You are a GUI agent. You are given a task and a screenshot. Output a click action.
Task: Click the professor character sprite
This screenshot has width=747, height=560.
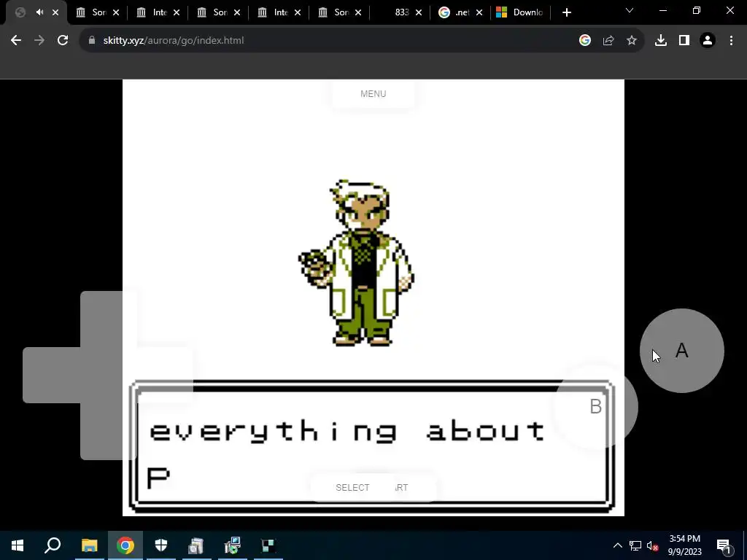click(x=357, y=262)
